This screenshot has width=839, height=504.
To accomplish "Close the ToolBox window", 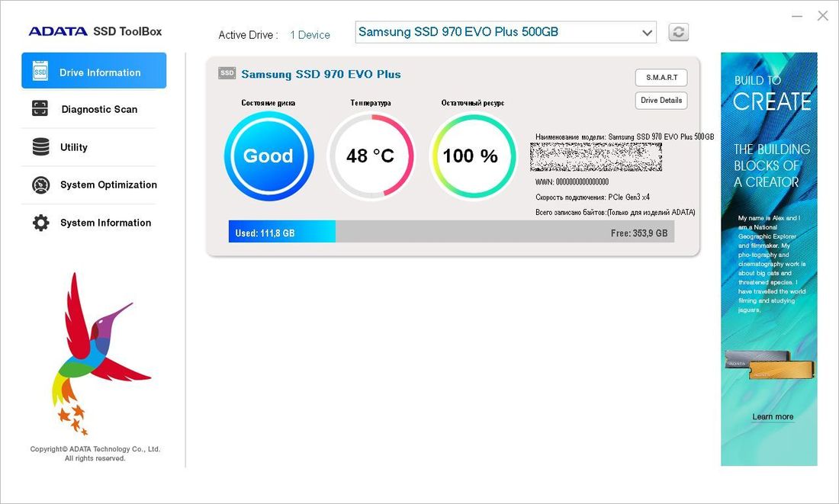I will point(823,16).
